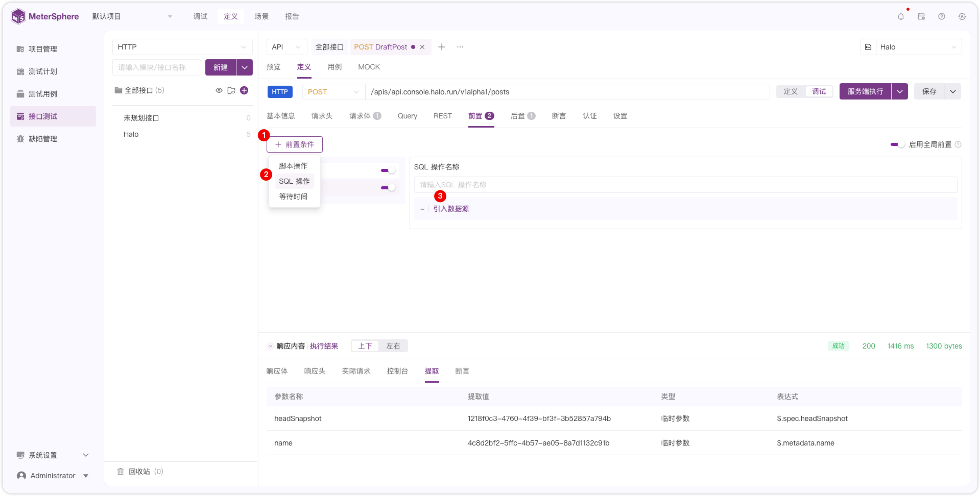The width and height of the screenshot is (980, 496).
Task: Collapse the 响应内容 section chevron
Action: pyautogui.click(x=271, y=346)
